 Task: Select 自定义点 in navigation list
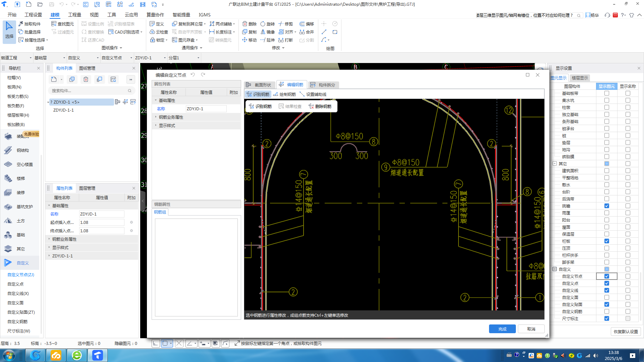15,284
